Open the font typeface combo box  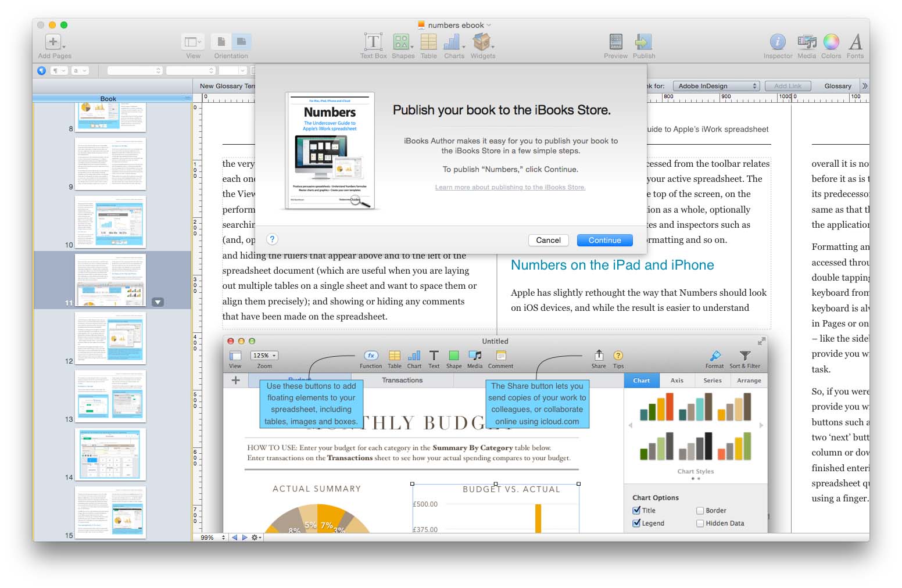(191, 70)
